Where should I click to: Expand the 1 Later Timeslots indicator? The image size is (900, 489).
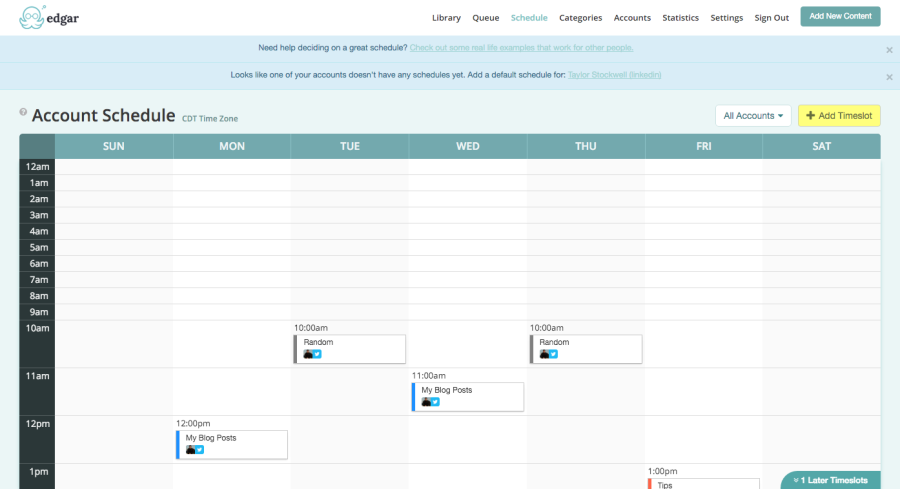pos(830,480)
